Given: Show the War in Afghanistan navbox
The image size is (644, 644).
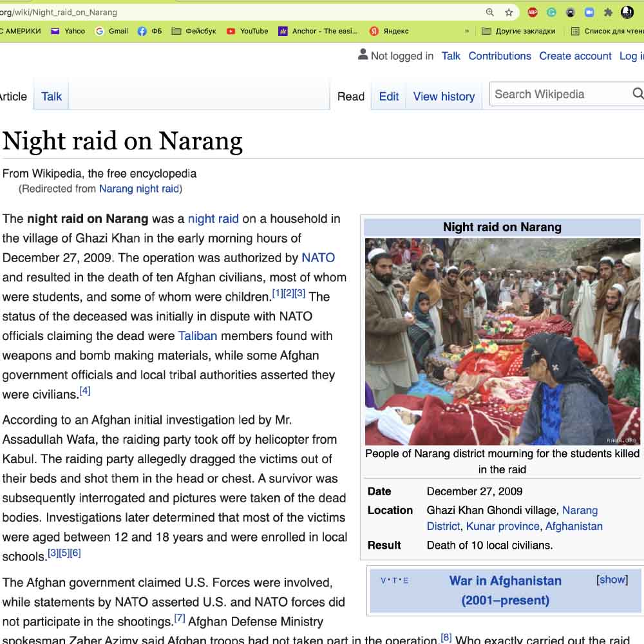Looking at the screenshot, I should (612, 580).
